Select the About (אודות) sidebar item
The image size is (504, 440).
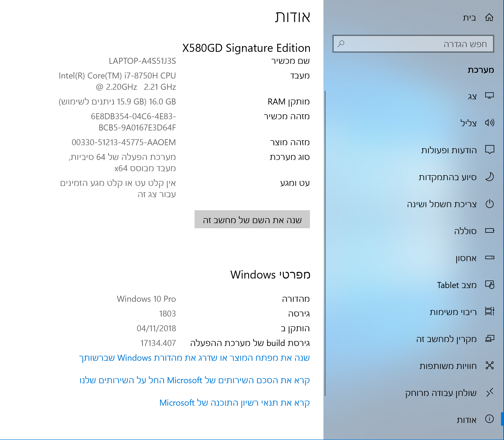click(x=467, y=420)
